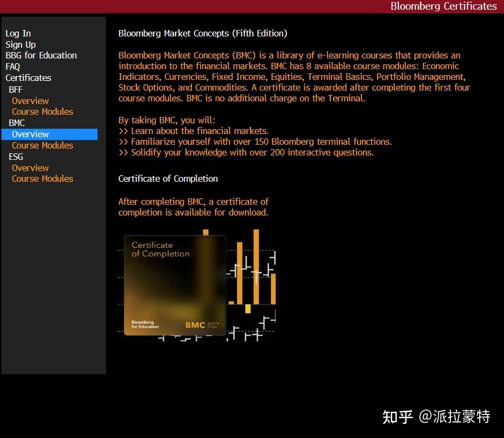Go to the Sign Up page
The height and width of the screenshot is (438, 504).
tap(20, 44)
